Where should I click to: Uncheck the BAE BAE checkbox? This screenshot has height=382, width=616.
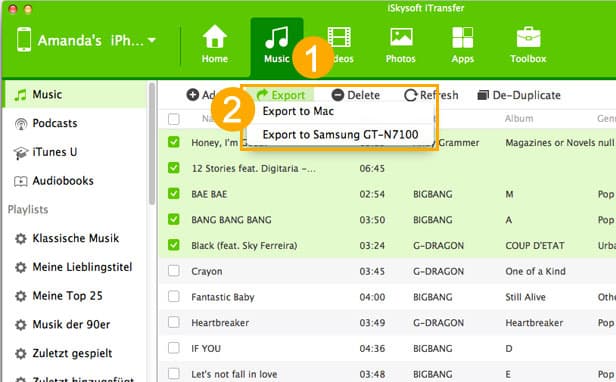pos(174,193)
